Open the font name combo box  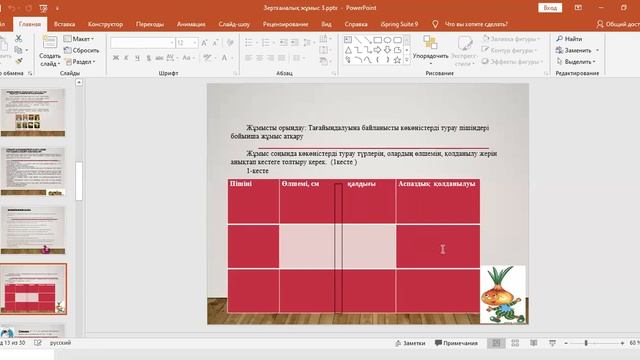coord(142,42)
